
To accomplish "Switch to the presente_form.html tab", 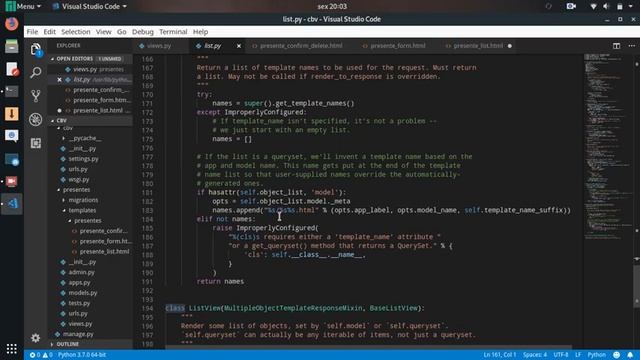I will click(398, 46).
